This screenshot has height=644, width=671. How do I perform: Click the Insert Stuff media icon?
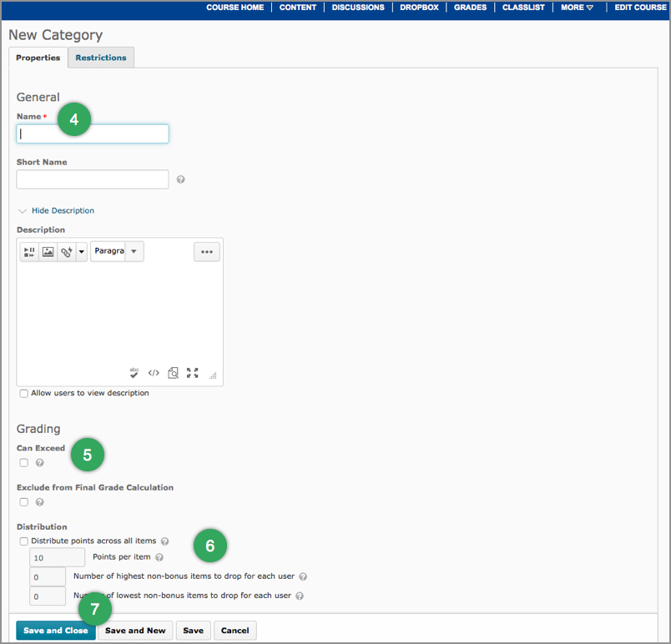(29, 252)
